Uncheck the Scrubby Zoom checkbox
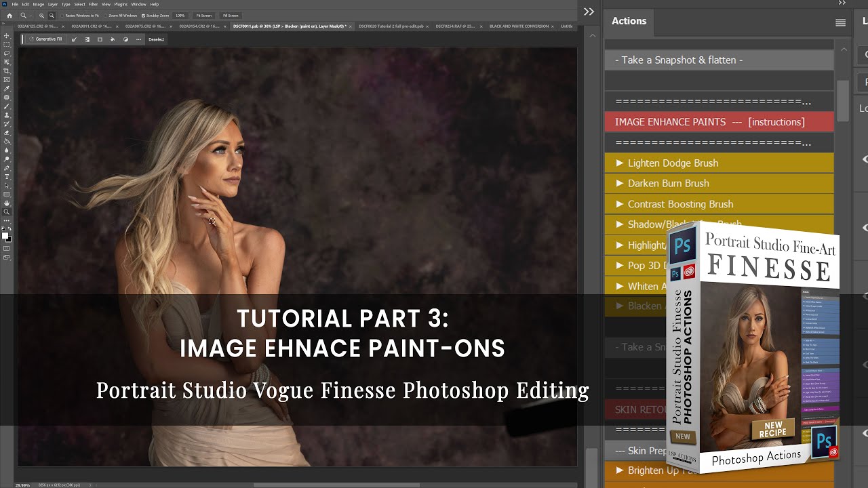868x488 pixels. (143, 16)
